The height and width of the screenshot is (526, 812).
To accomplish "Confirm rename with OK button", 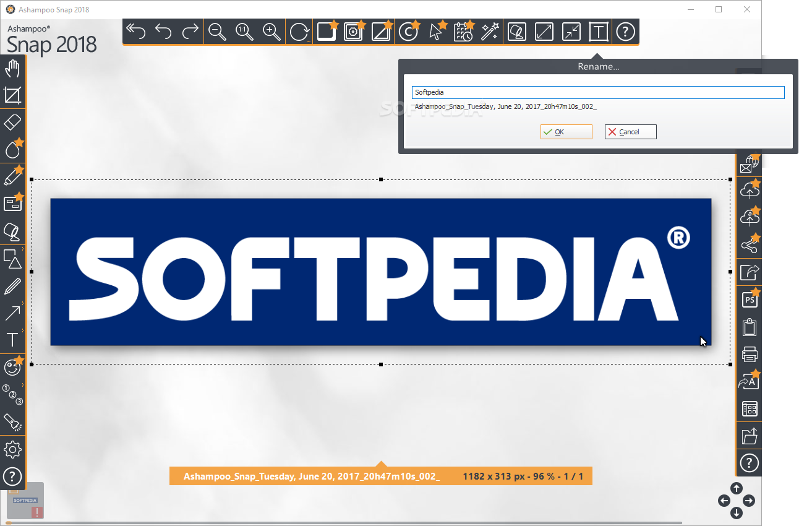I will [566, 132].
